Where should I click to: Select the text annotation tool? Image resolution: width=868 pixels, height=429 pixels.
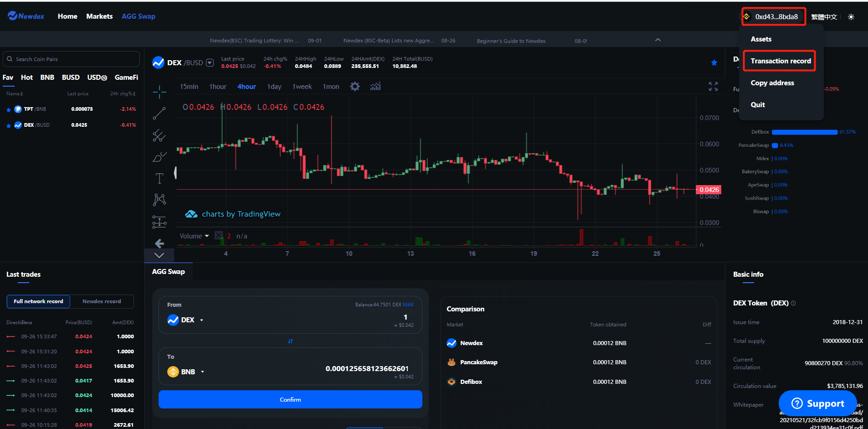(159, 178)
